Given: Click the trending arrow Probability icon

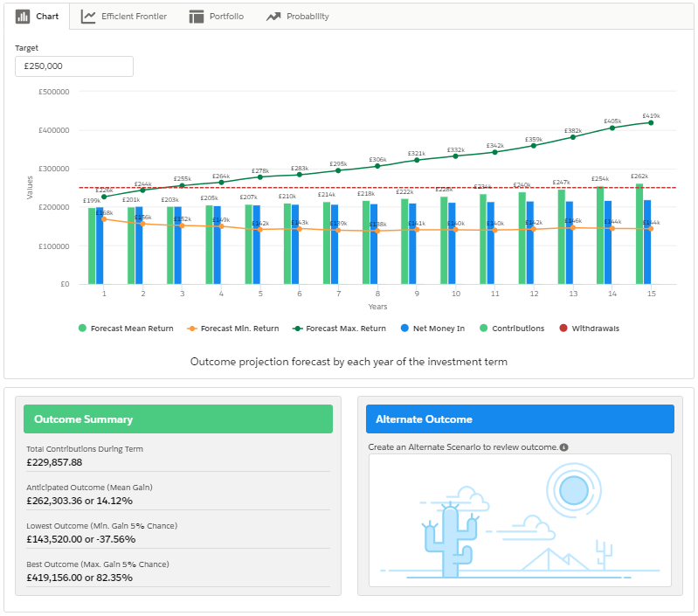Looking at the screenshot, I should [273, 17].
